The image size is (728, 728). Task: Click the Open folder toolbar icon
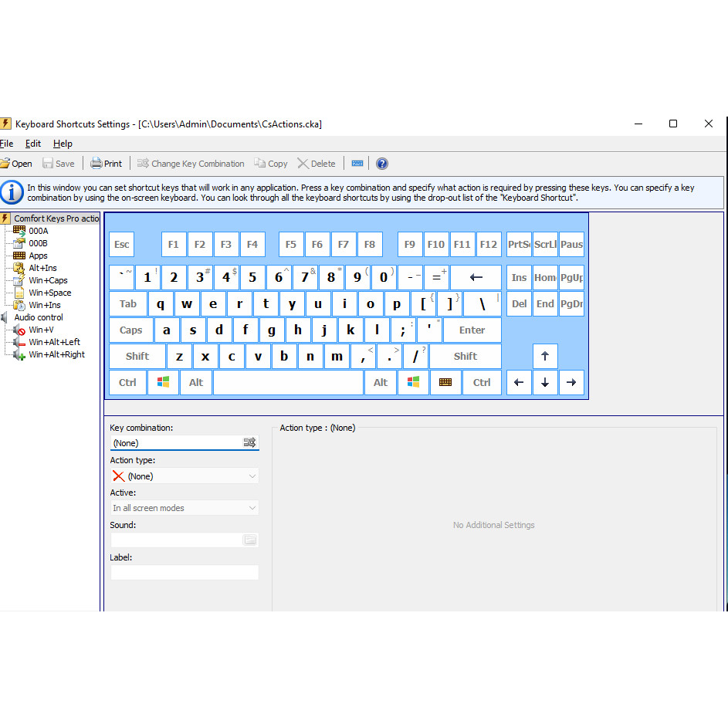click(5, 164)
